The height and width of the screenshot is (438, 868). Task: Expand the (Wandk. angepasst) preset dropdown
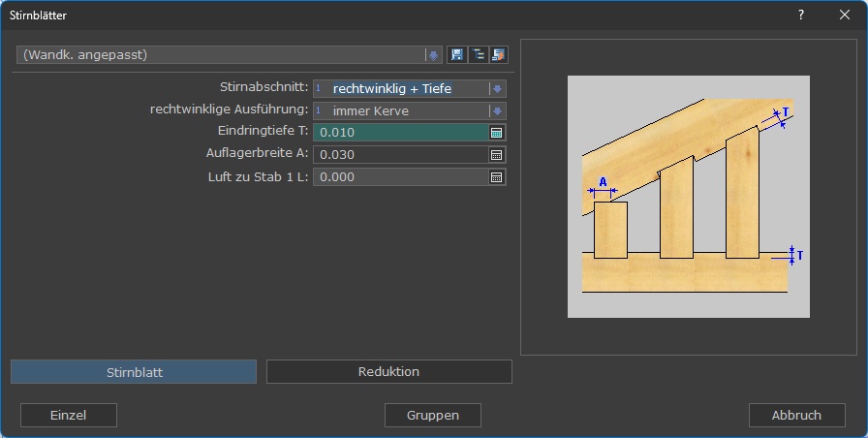(x=433, y=55)
